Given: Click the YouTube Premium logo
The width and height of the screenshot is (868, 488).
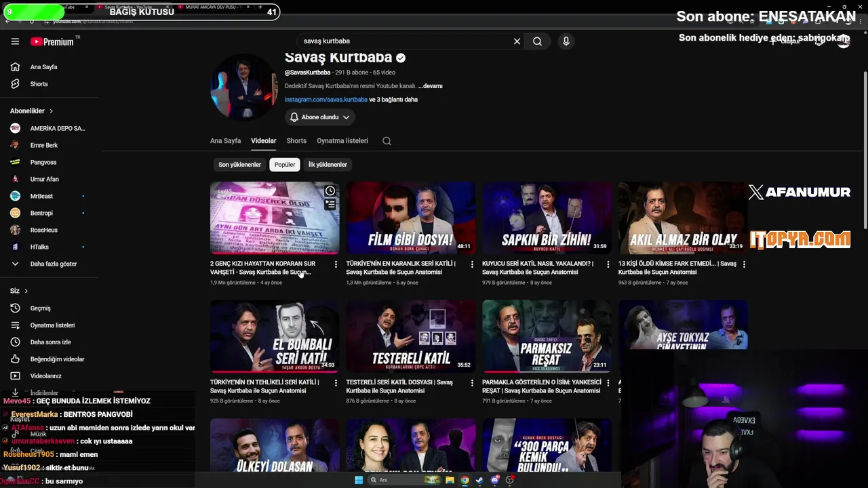Looking at the screenshot, I should [x=52, y=41].
